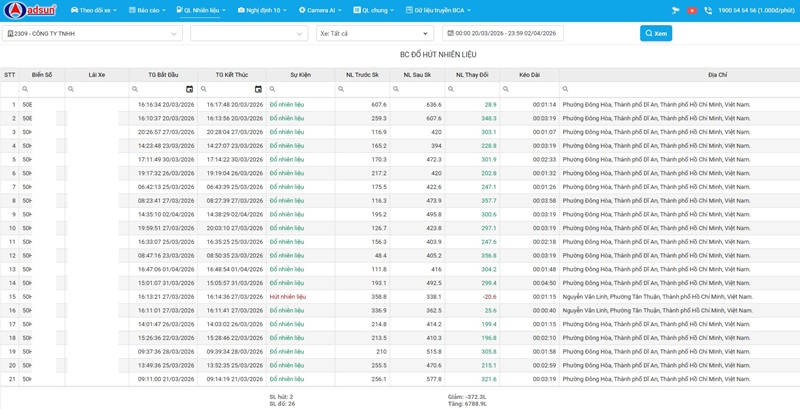This screenshot has height=409, width=800.
Task: Open the Theo dõi xe menu
Action: pos(93,10)
